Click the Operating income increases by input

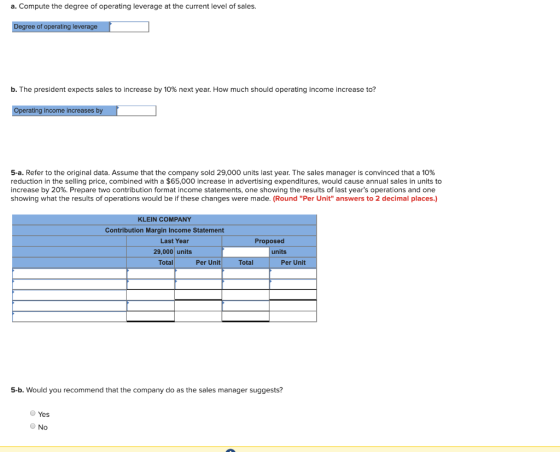tap(136, 111)
